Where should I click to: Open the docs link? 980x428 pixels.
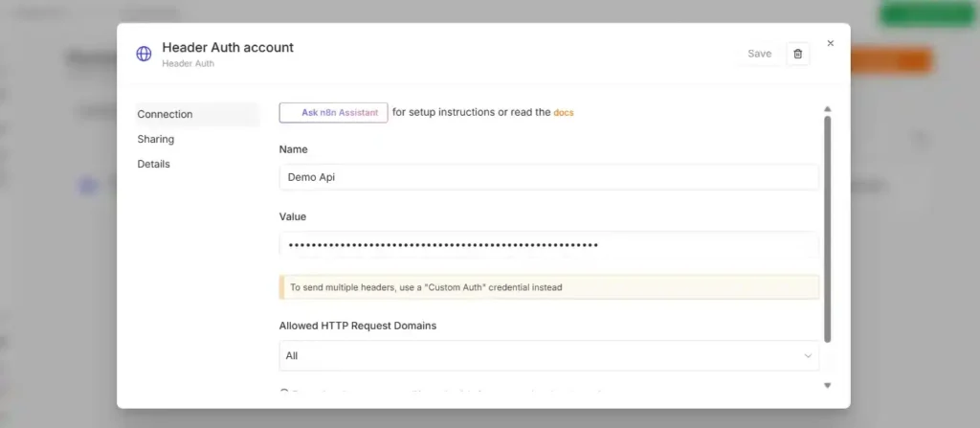(x=563, y=113)
